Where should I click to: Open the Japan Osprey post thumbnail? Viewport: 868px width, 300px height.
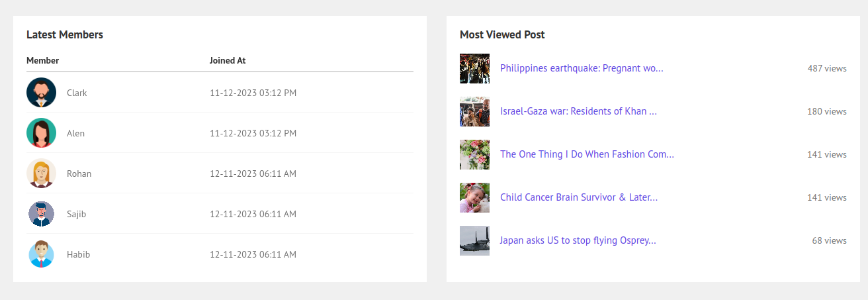474,240
